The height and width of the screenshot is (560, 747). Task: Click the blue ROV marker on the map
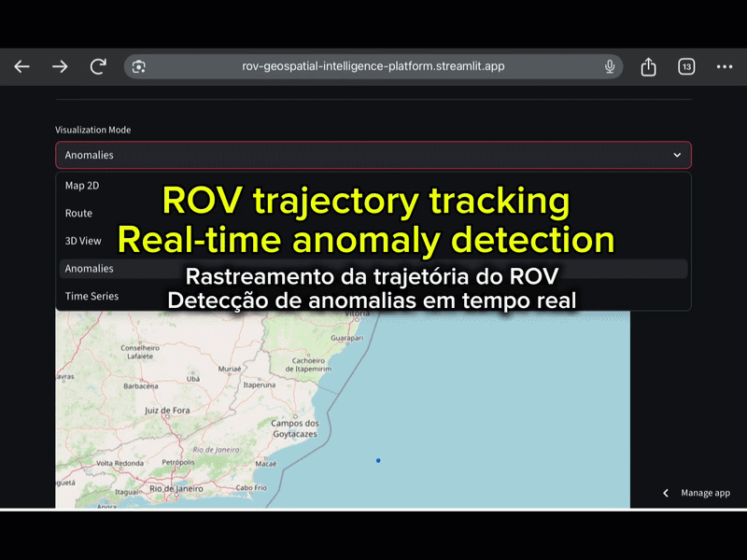click(377, 459)
